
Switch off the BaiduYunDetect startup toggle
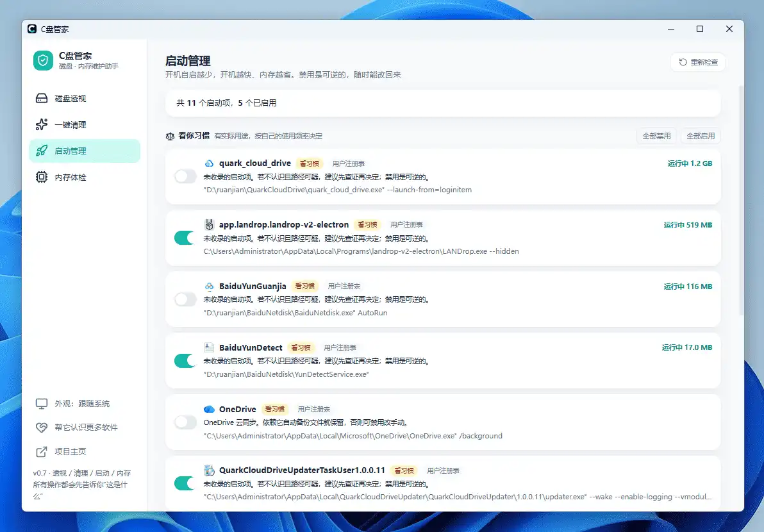click(x=185, y=360)
